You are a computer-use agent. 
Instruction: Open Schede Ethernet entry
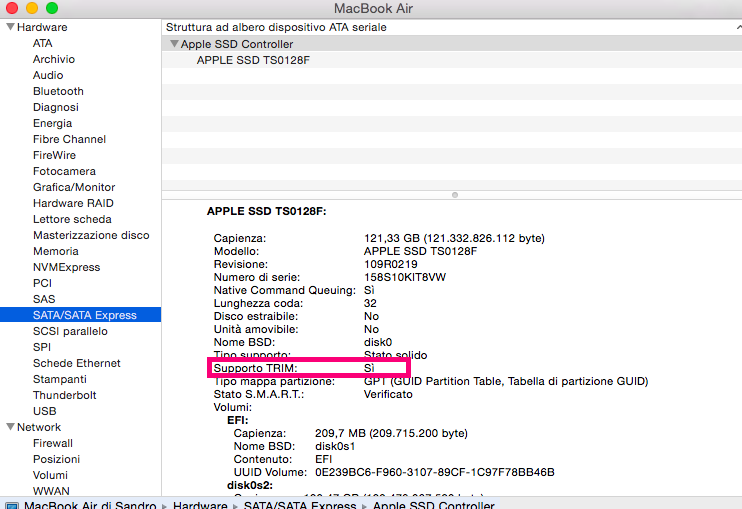coord(77,363)
